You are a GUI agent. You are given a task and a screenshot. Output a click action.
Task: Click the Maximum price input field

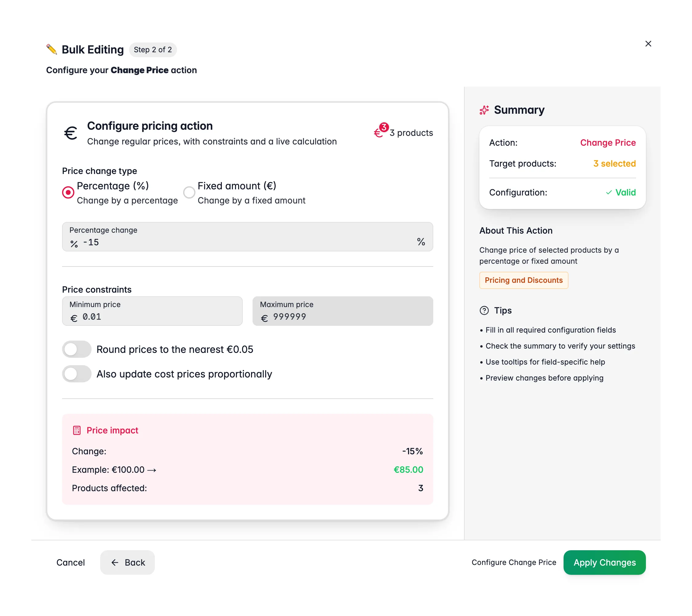point(343,311)
